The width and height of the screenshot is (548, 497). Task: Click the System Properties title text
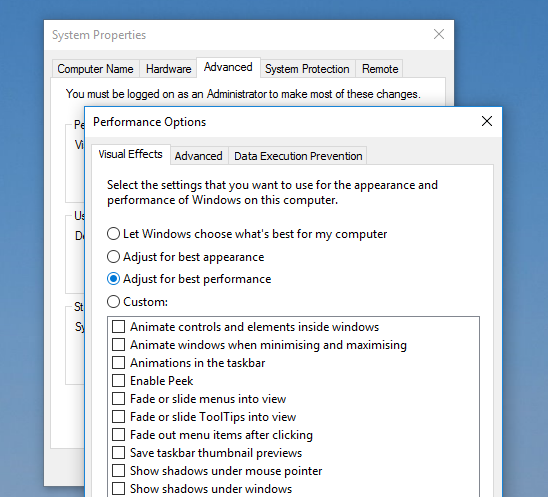(x=99, y=35)
